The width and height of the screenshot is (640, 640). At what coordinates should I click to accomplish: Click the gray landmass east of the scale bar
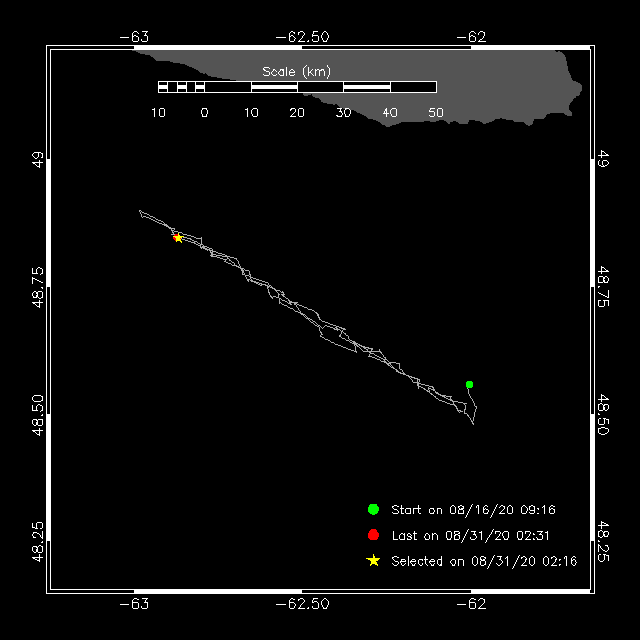coord(502,86)
